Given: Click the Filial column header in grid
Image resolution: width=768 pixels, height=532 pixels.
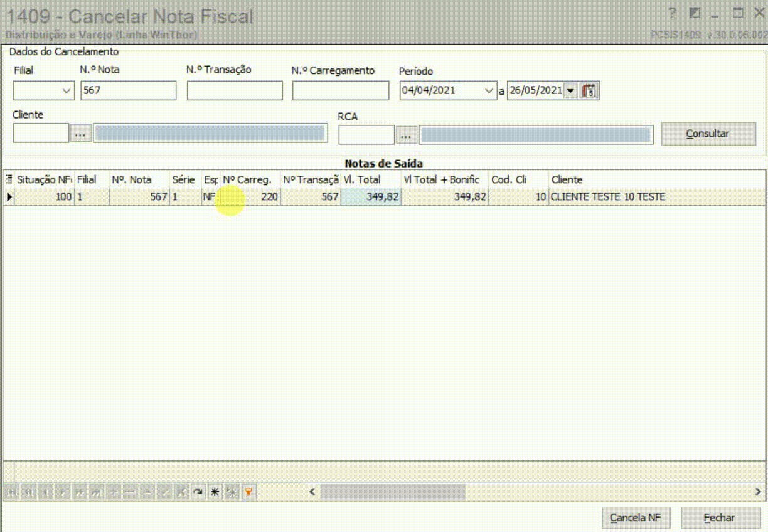Looking at the screenshot, I should tap(92, 179).
